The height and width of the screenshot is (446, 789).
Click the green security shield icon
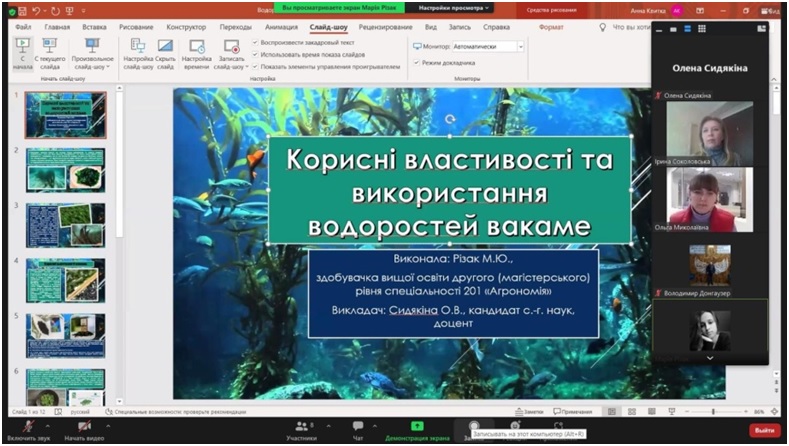pos(12,11)
